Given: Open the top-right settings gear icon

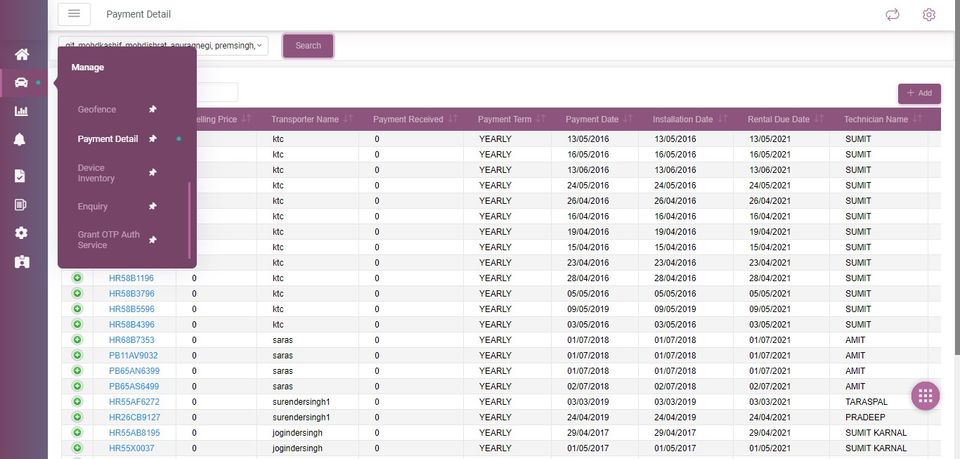Looking at the screenshot, I should (929, 15).
